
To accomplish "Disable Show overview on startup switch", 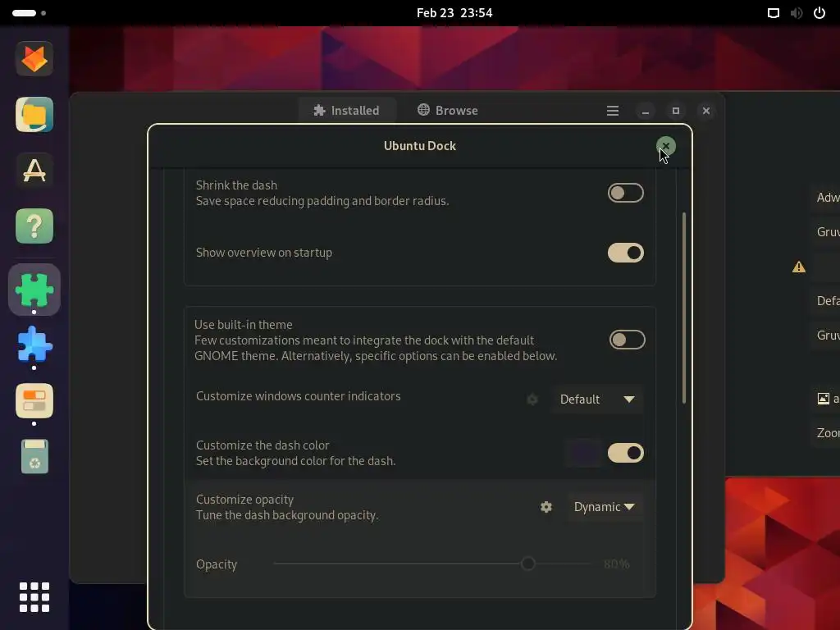I will 625,253.
